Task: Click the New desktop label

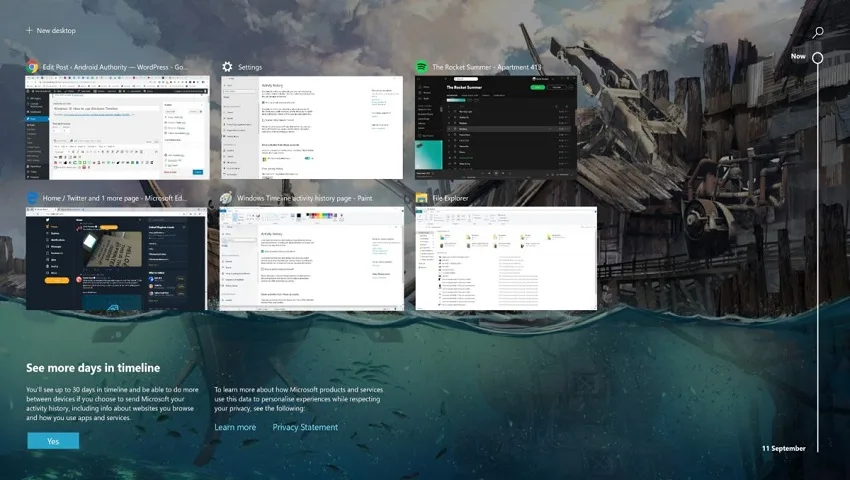Action: 56,31
